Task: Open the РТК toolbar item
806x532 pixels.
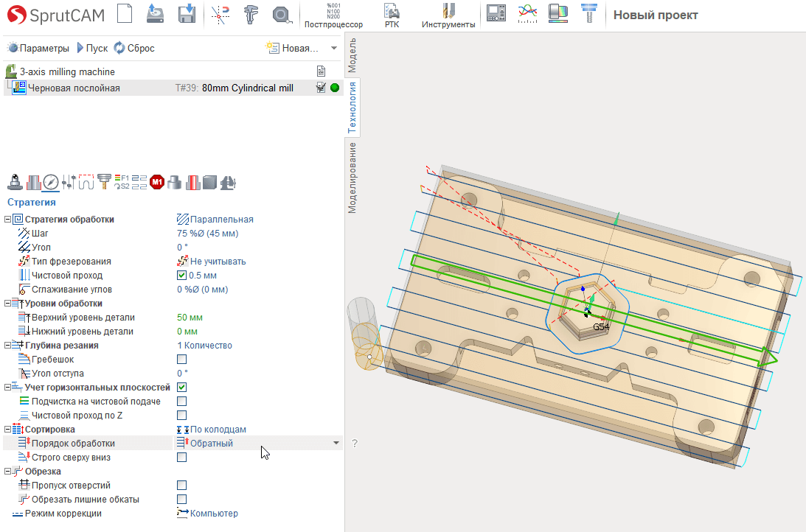Action: tap(392, 15)
